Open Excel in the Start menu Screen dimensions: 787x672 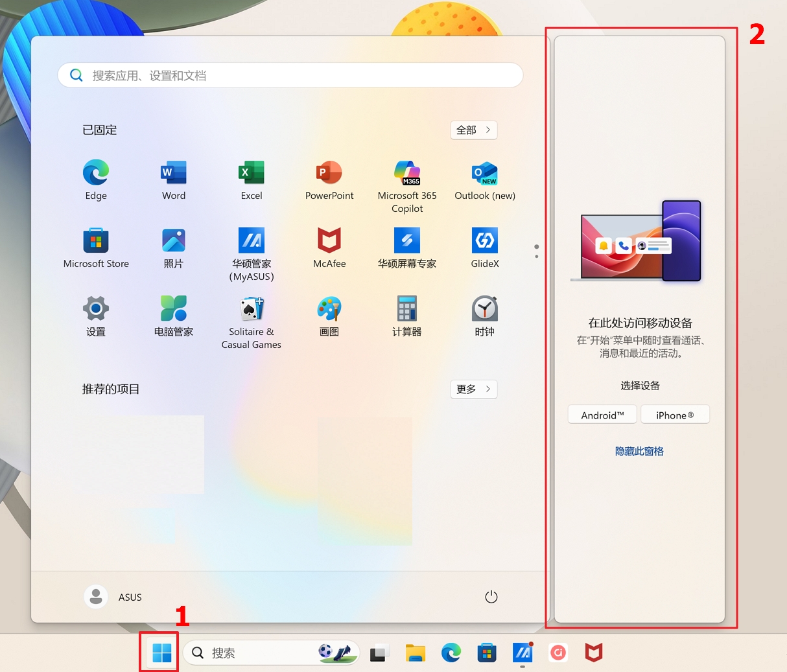(x=252, y=180)
